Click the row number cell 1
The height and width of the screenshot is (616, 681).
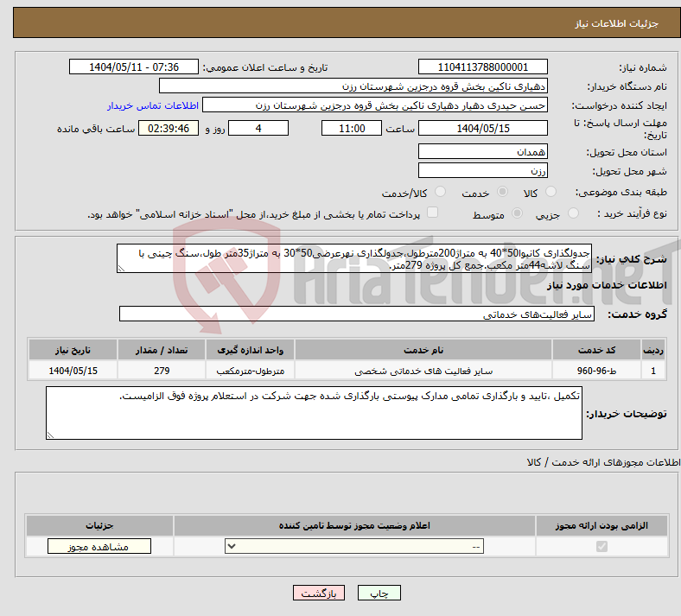point(653,371)
